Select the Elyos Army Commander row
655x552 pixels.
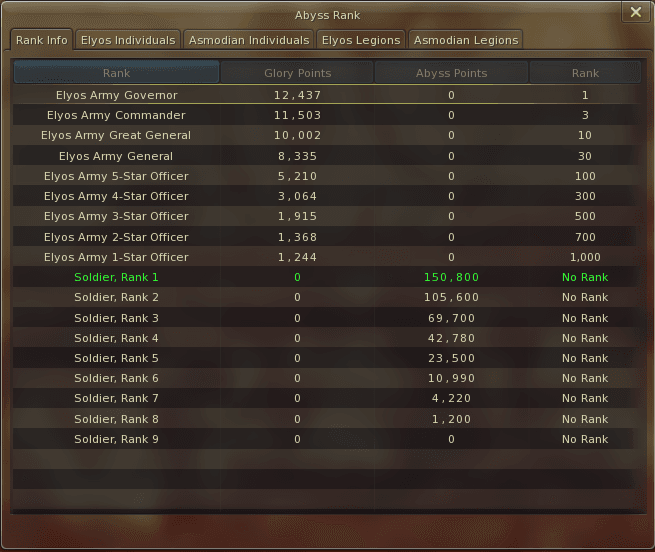(x=326, y=115)
